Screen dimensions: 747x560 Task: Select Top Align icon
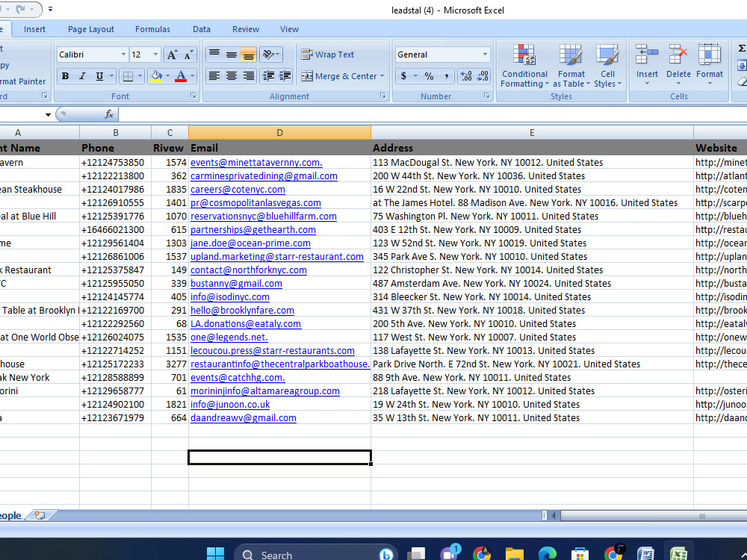coord(214,55)
